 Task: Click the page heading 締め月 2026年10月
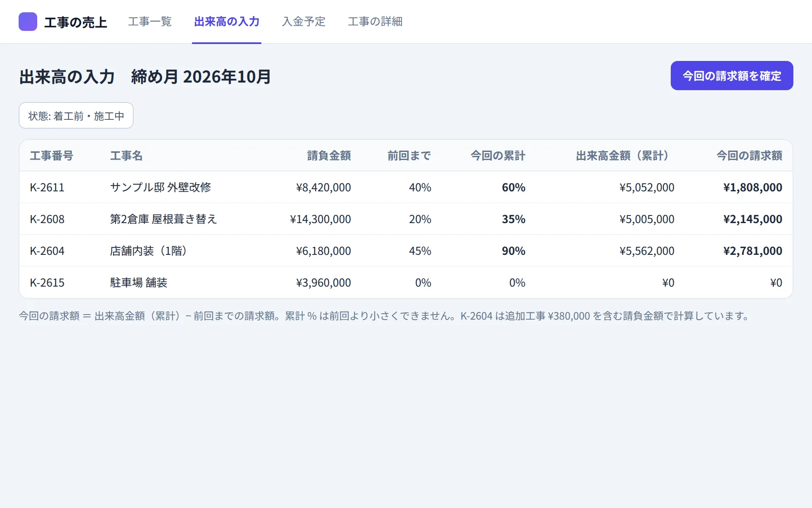[x=201, y=77]
